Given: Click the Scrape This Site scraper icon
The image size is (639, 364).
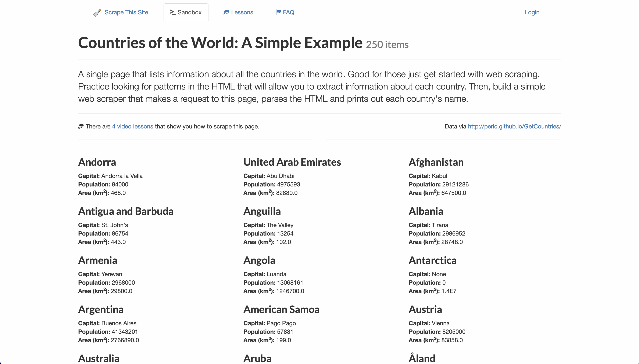Looking at the screenshot, I should click(x=97, y=13).
